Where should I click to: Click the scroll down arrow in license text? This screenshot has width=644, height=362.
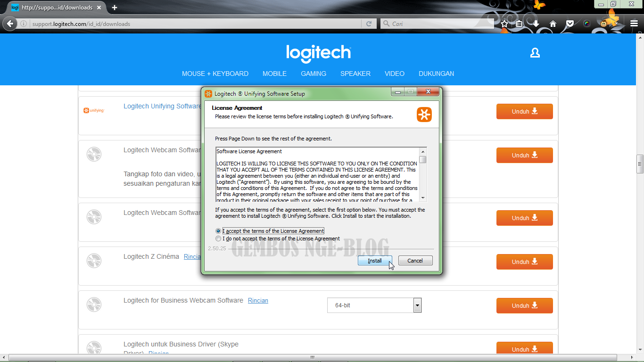423,198
